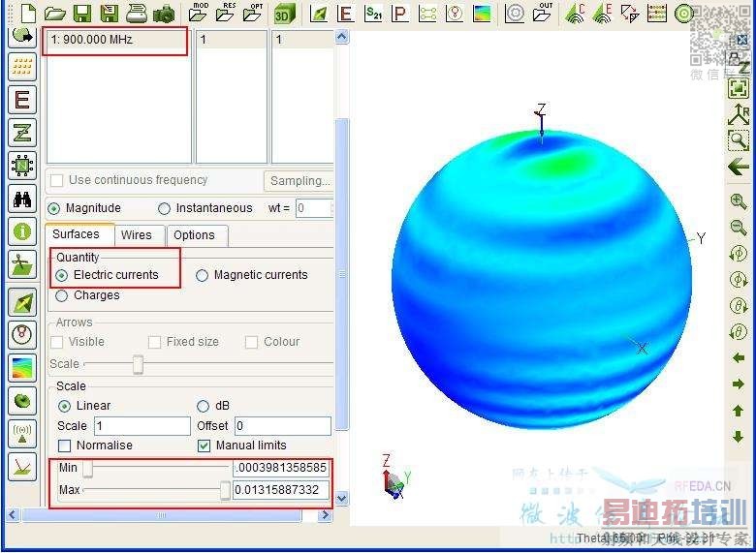
Task: Click the green pan-right arrow
Action: (739, 384)
